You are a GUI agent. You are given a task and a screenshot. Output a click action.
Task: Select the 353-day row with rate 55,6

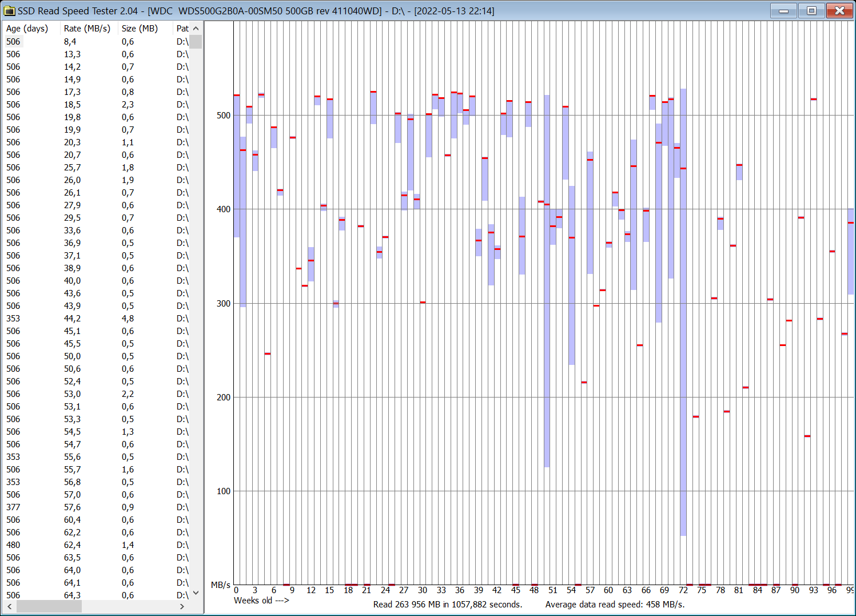(97, 457)
